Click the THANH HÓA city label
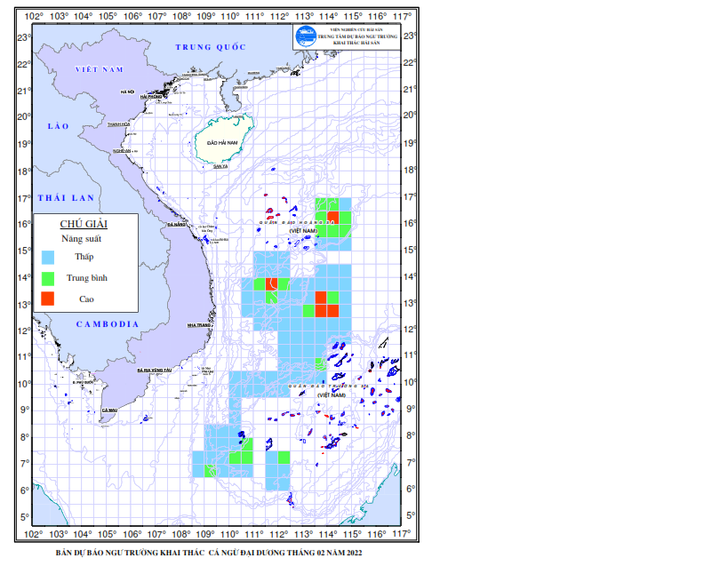The height and width of the screenshot is (566, 728). (119, 124)
